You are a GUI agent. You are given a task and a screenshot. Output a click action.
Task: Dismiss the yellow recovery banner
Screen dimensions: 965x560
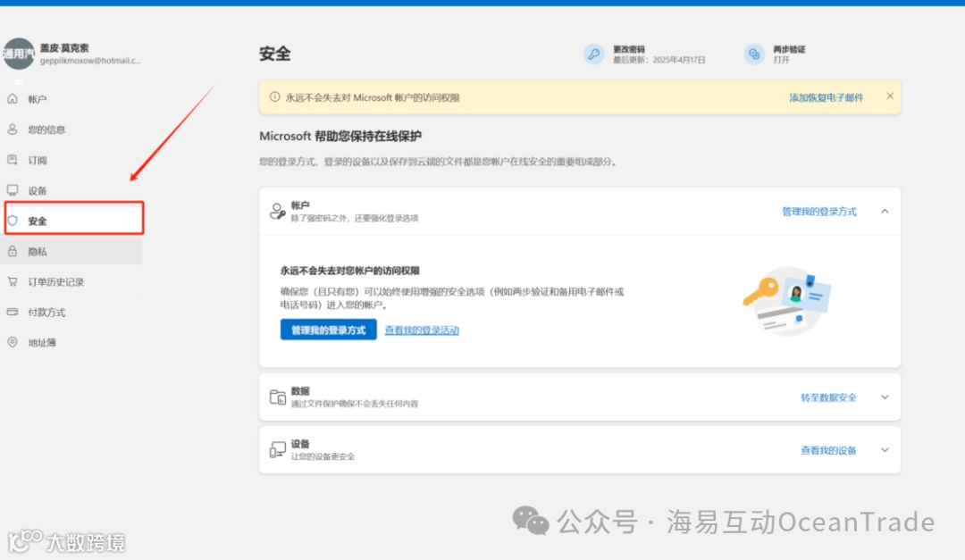890,96
